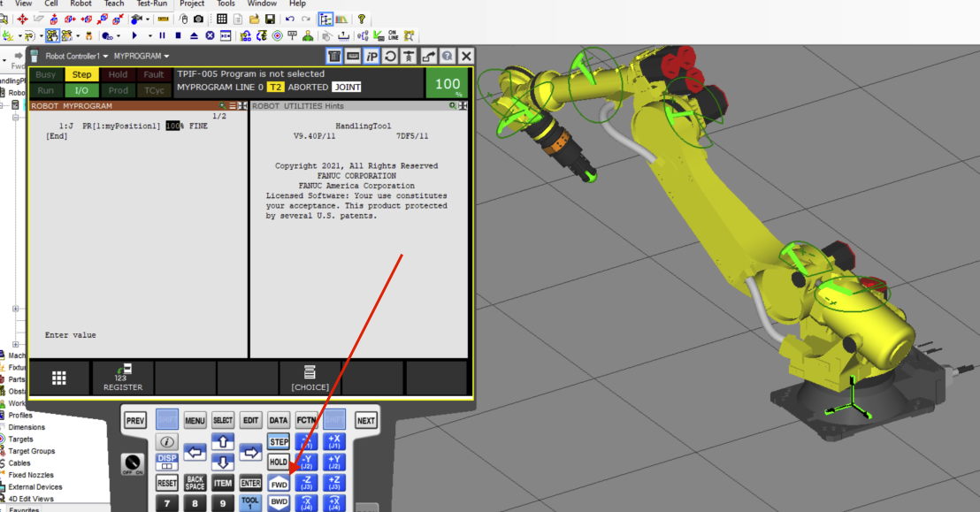Screen dimensions: 980x512
Task: Click the up arrow cursor key
Action: tap(223, 442)
